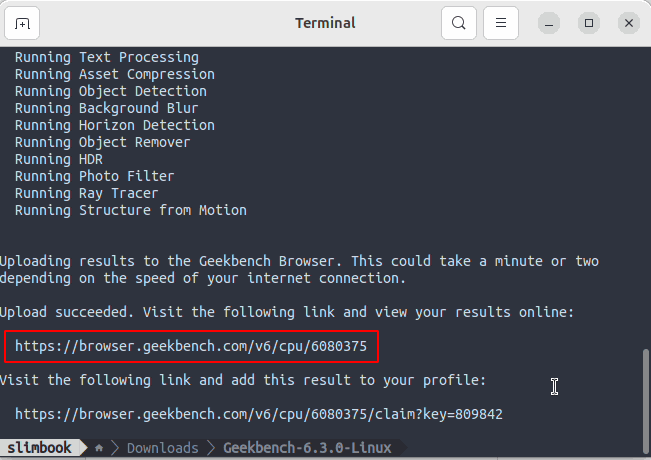This screenshot has width=651, height=460.
Task: Close the Terminal window
Action: [x=627, y=23]
